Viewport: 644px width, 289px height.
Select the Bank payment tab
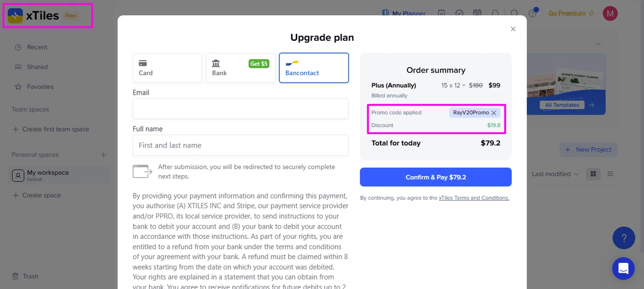(240, 68)
